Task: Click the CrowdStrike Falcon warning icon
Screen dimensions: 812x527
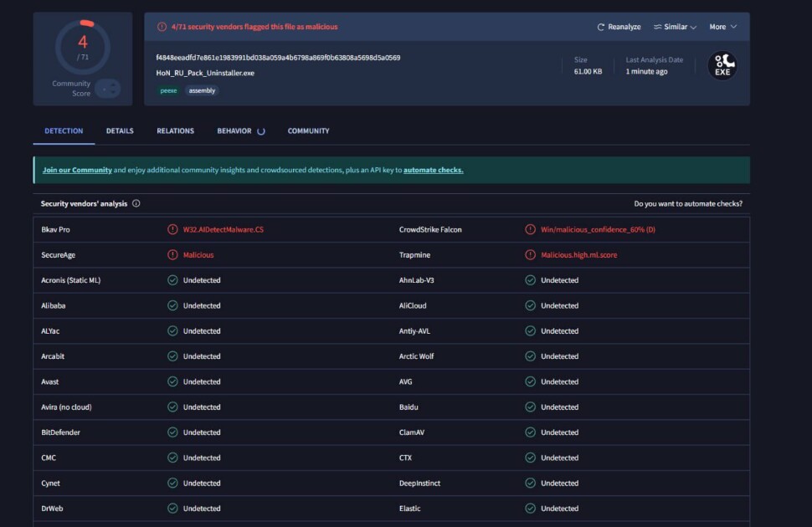Action: coord(530,229)
